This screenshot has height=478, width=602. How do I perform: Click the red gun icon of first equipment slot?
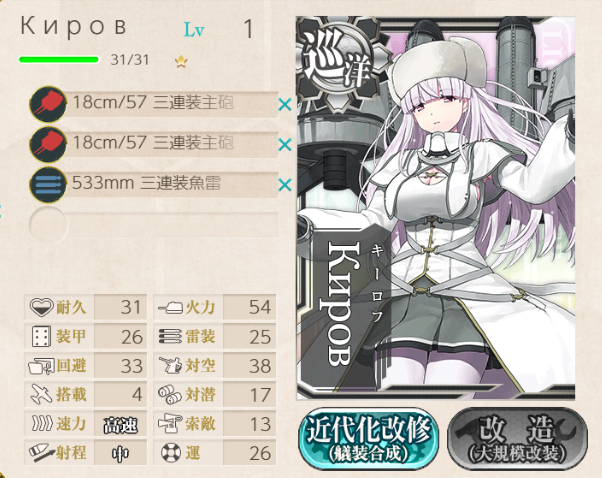(x=48, y=104)
